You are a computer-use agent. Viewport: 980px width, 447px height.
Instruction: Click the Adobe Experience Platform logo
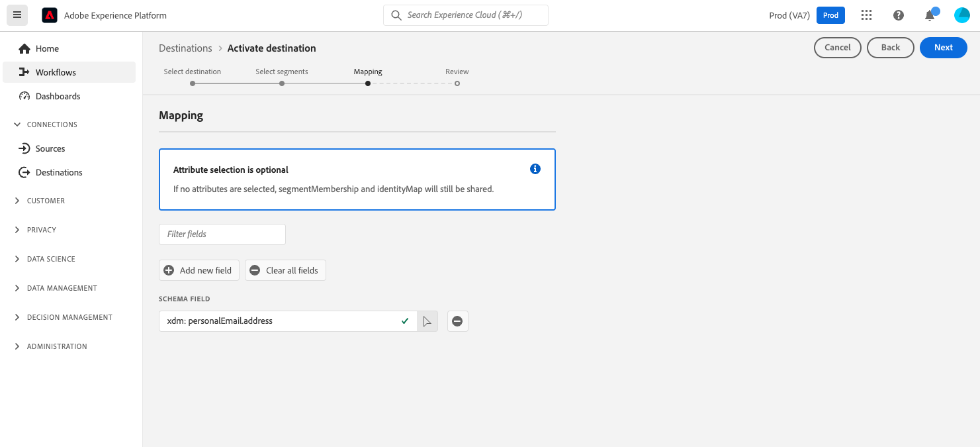[50, 15]
